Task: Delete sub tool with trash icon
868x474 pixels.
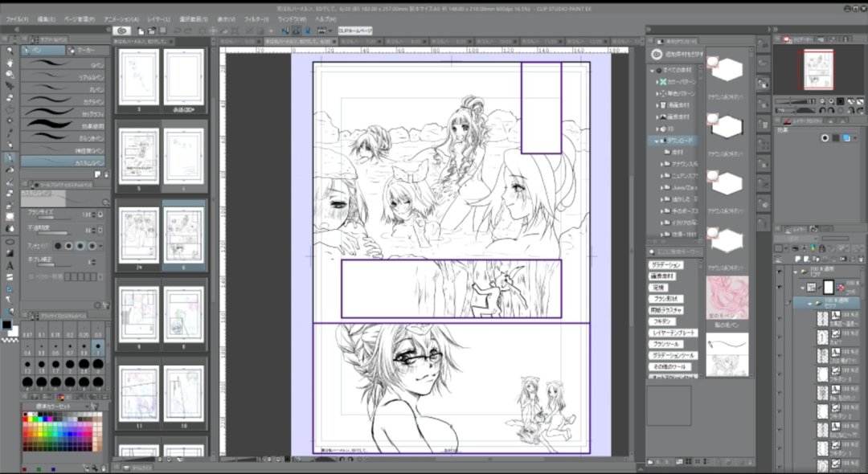Action: 106,174
